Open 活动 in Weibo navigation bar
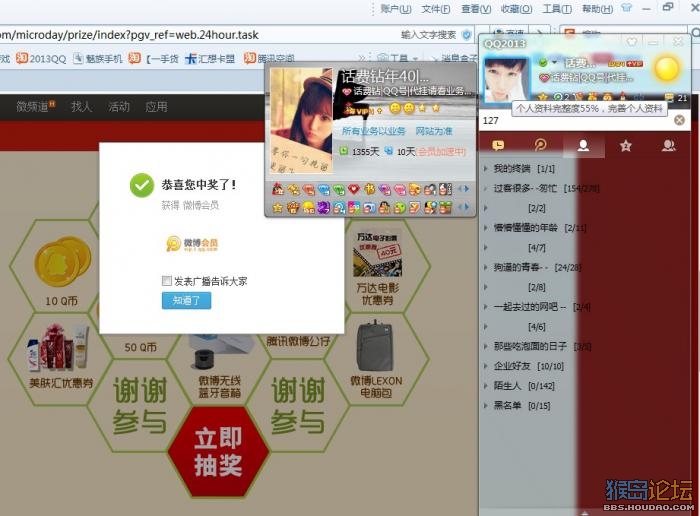The height and width of the screenshot is (516, 700). tap(118, 107)
